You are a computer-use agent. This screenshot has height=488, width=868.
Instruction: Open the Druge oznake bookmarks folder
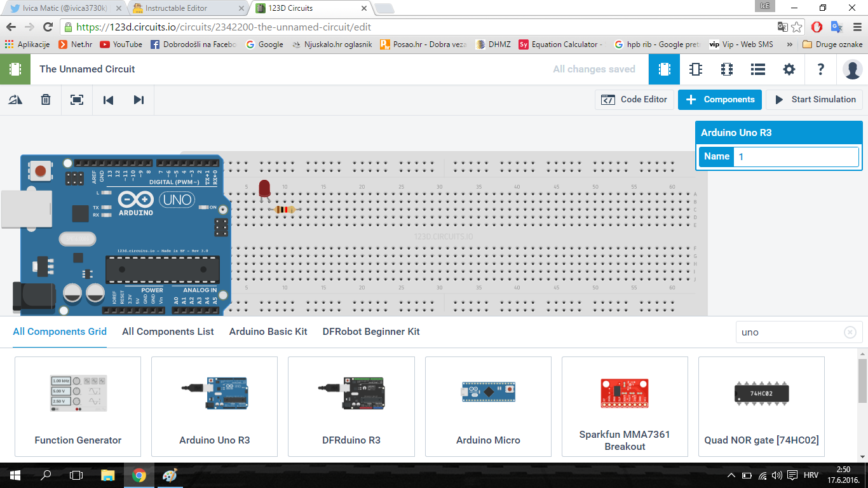(x=832, y=44)
